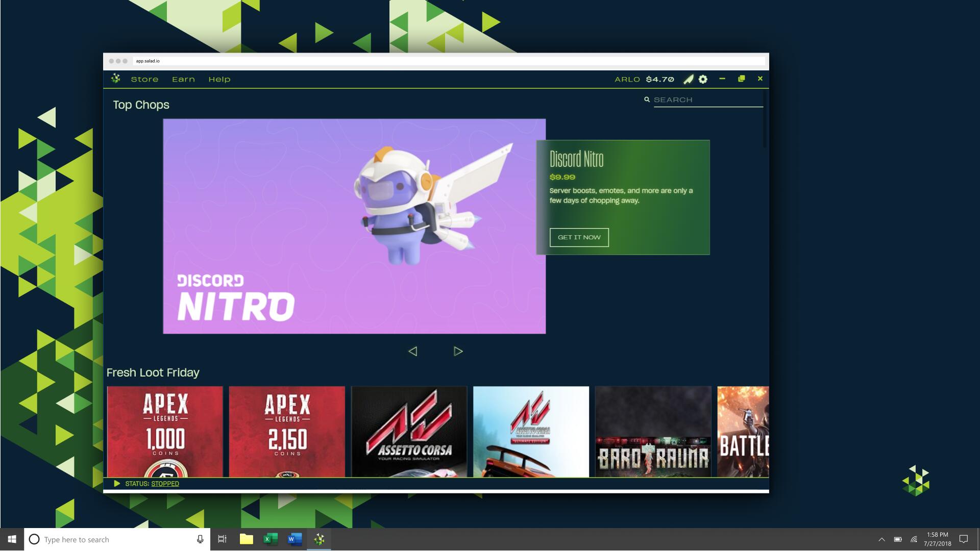The width and height of the screenshot is (980, 551).
Task: Click the STOPPED status link
Action: [x=165, y=484]
